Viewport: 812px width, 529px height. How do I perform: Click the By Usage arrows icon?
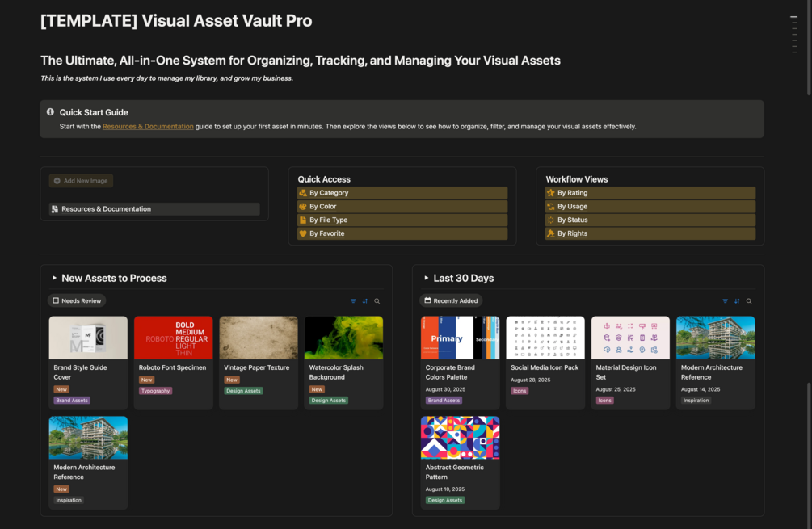point(550,206)
